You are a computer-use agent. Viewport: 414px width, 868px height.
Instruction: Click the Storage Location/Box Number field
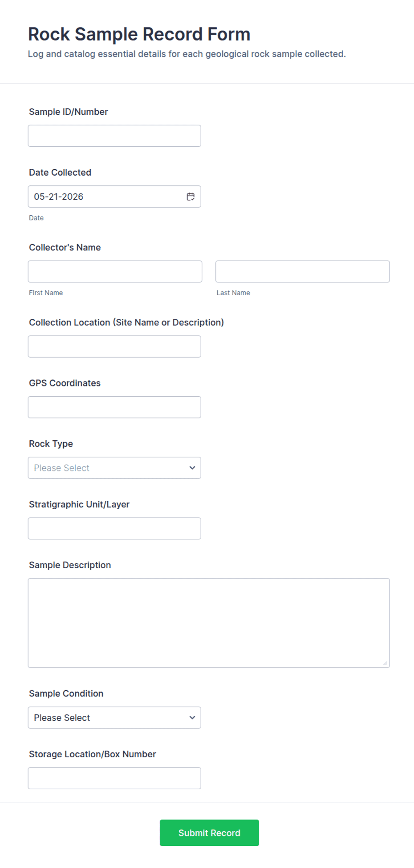(x=114, y=778)
